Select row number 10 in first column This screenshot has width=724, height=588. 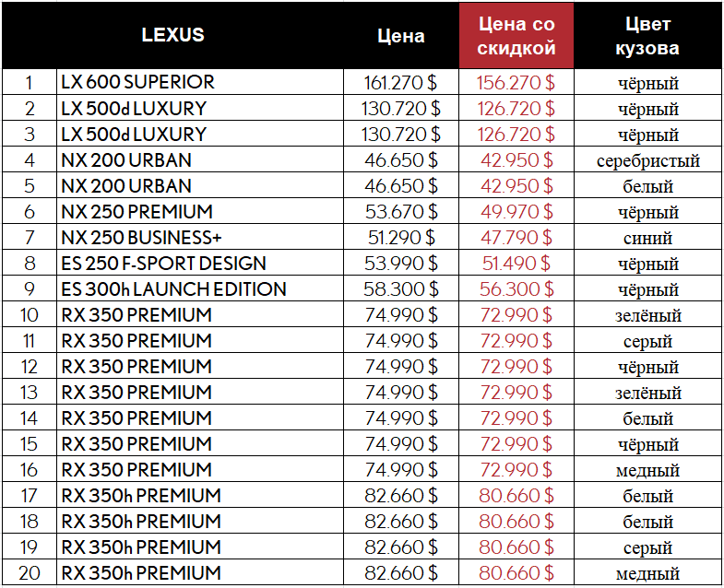[30, 314]
